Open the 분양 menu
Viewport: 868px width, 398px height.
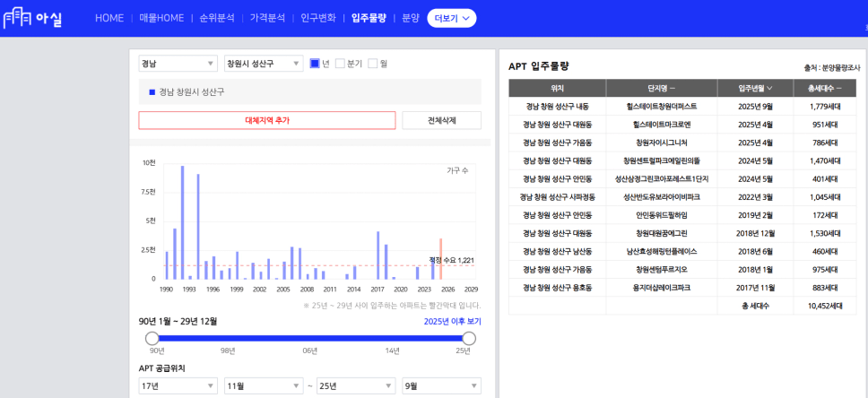(x=410, y=18)
